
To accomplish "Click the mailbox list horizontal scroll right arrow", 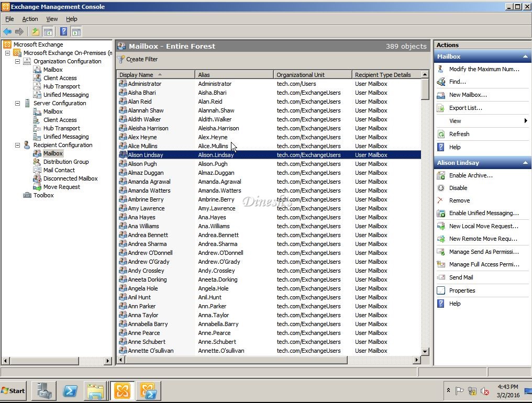I will 417,360.
